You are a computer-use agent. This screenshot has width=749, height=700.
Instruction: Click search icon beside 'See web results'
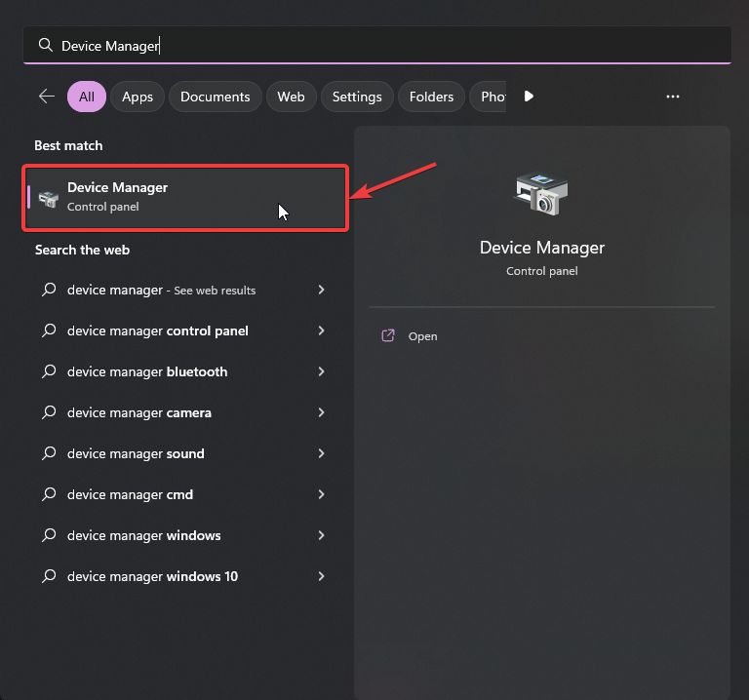(x=49, y=290)
